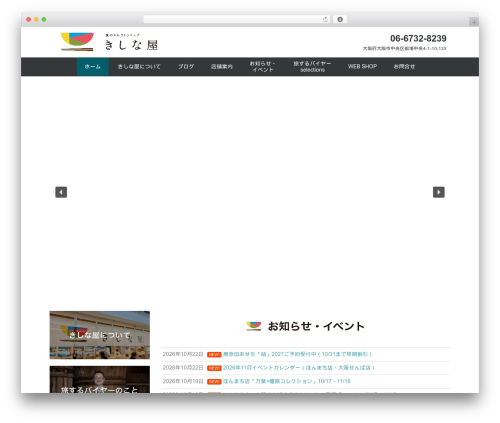Open the 2026年11月イベントカレンダー news post
The width and height of the screenshot is (500, 423).
pyautogui.click(x=299, y=368)
